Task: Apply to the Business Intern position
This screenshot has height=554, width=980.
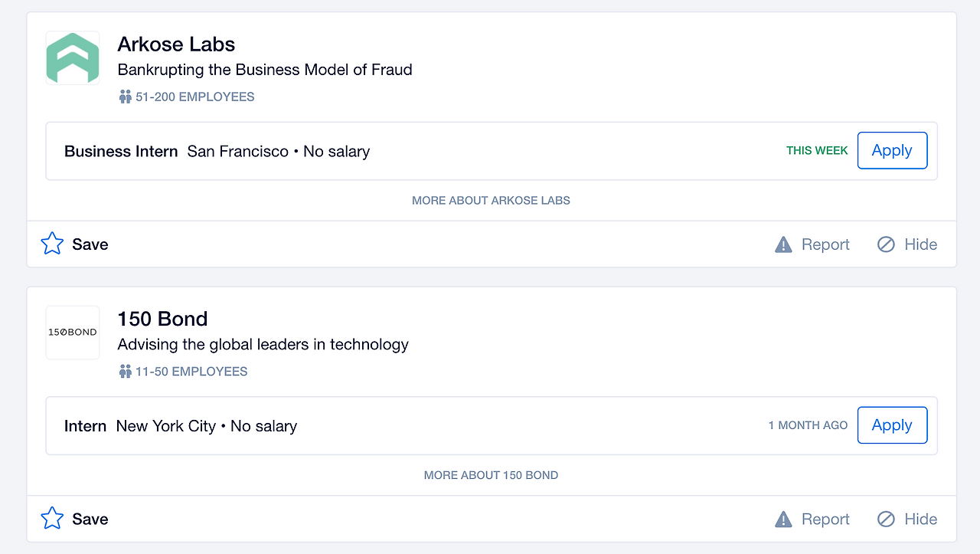Action: pyautogui.click(x=892, y=150)
